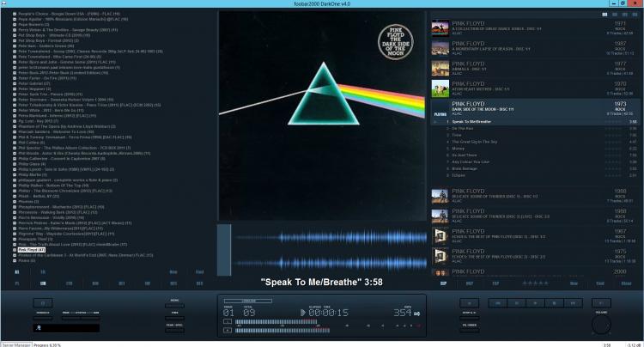Click the square button at lower left console

tap(43, 303)
